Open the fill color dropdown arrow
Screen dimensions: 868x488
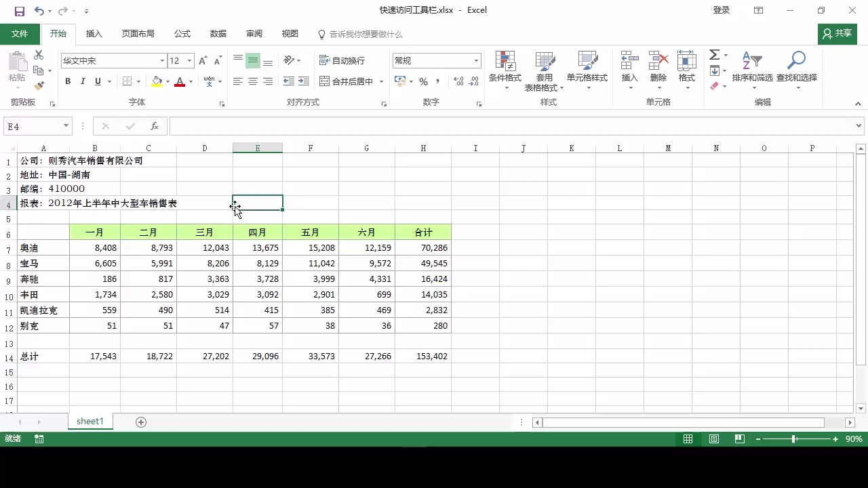(x=167, y=81)
